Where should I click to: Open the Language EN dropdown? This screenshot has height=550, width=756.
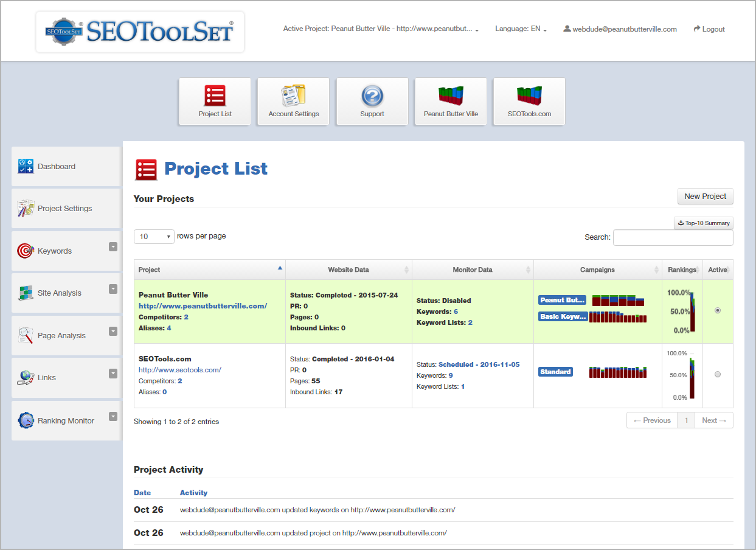click(521, 29)
